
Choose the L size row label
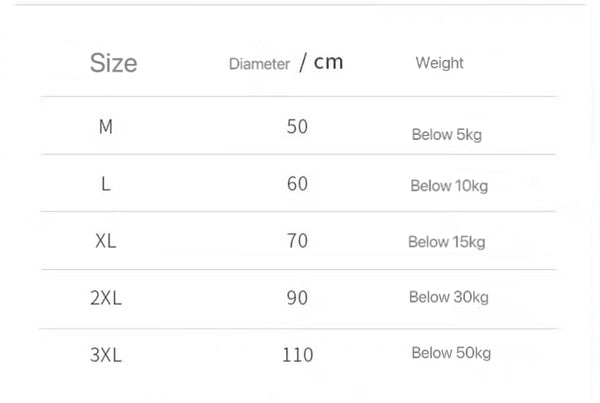tap(106, 184)
